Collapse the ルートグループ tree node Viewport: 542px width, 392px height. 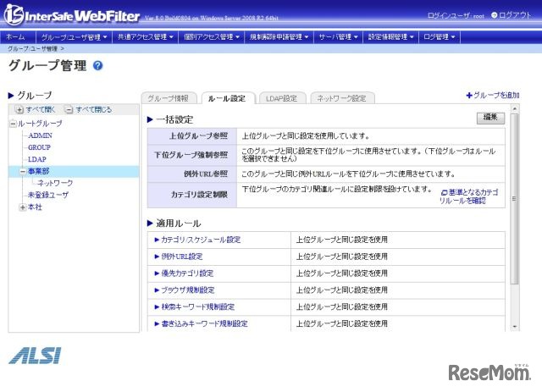coord(11,124)
